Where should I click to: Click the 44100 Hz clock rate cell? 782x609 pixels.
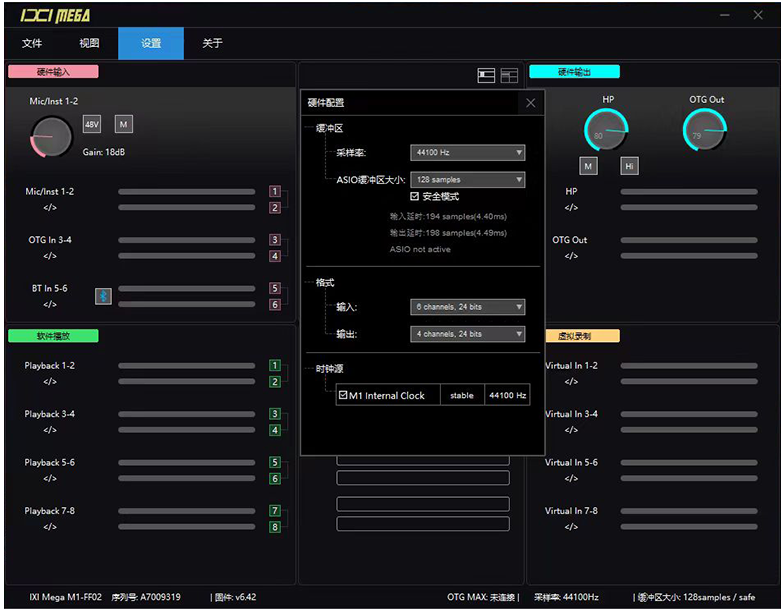pos(507,395)
